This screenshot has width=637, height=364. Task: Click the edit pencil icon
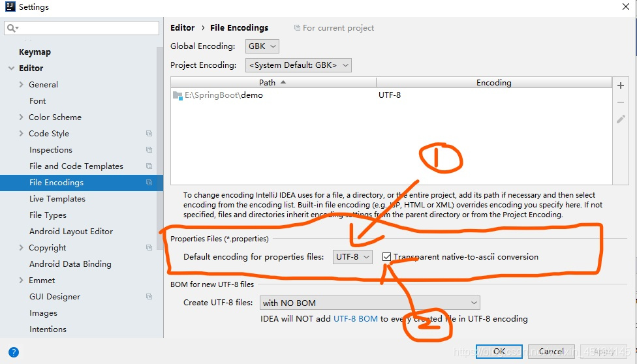click(620, 119)
